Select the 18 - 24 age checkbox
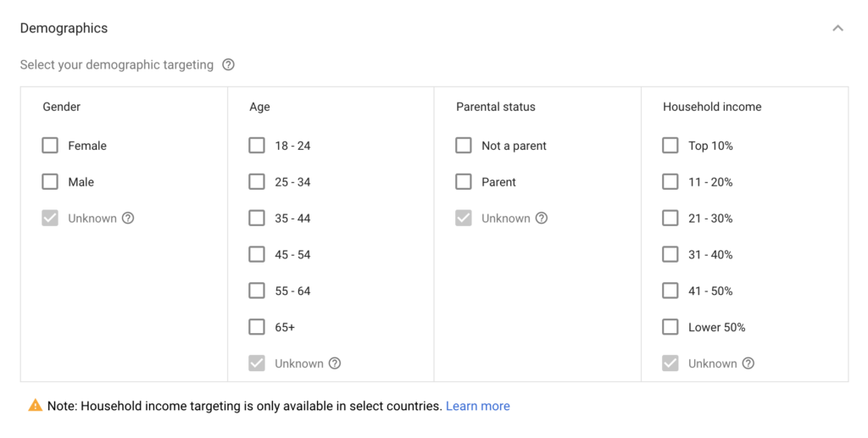Viewport: 868px width, 438px height. tap(257, 146)
